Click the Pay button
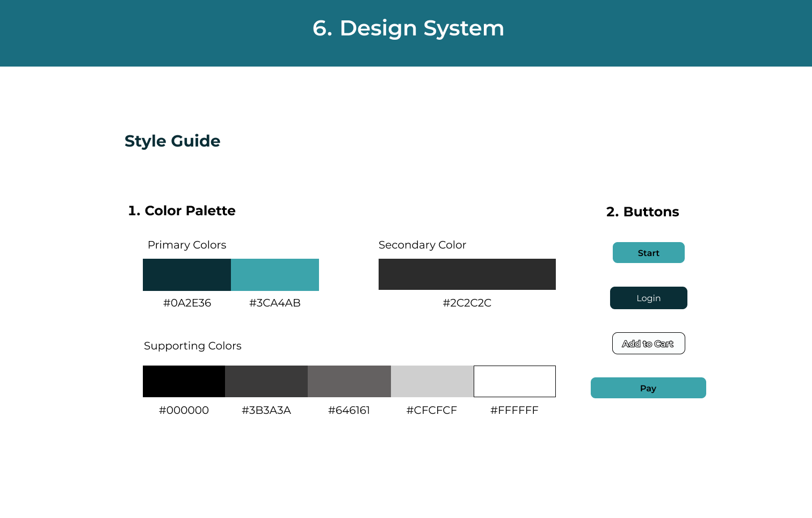 point(648,388)
